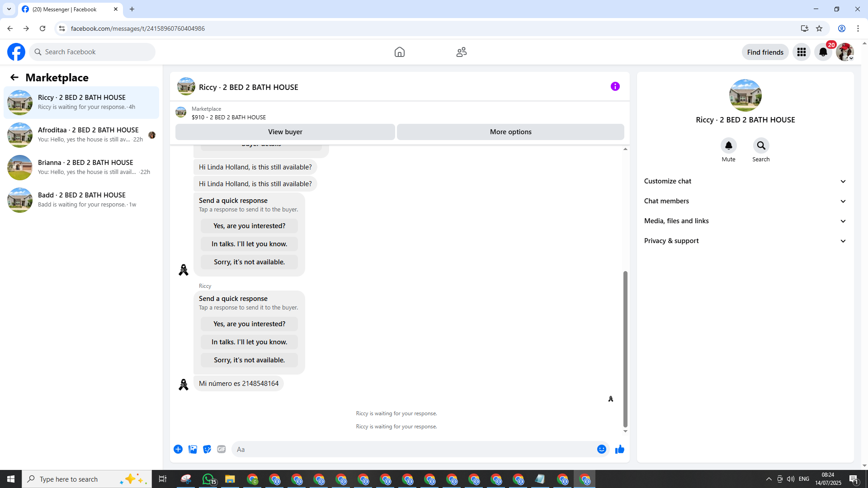Open the emoji picker in message box
The width and height of the screenshot is (868, 488).
coord(601,449)
